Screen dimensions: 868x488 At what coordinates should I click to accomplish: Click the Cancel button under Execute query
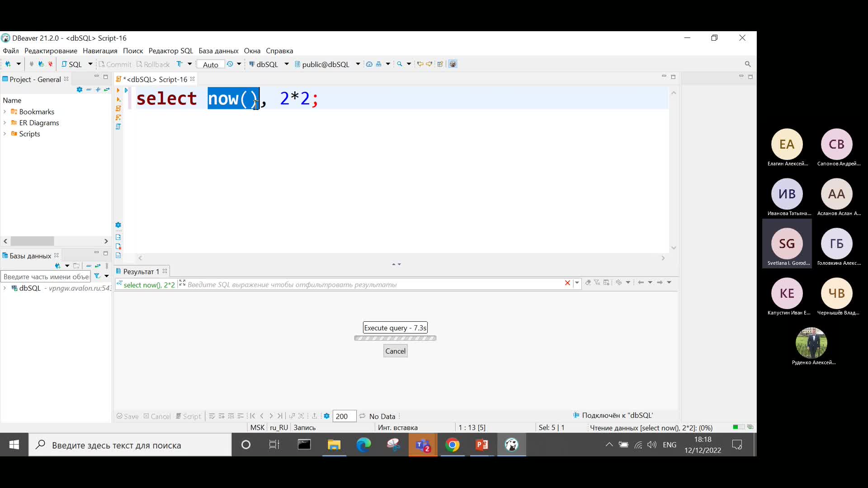click(395, 351)
